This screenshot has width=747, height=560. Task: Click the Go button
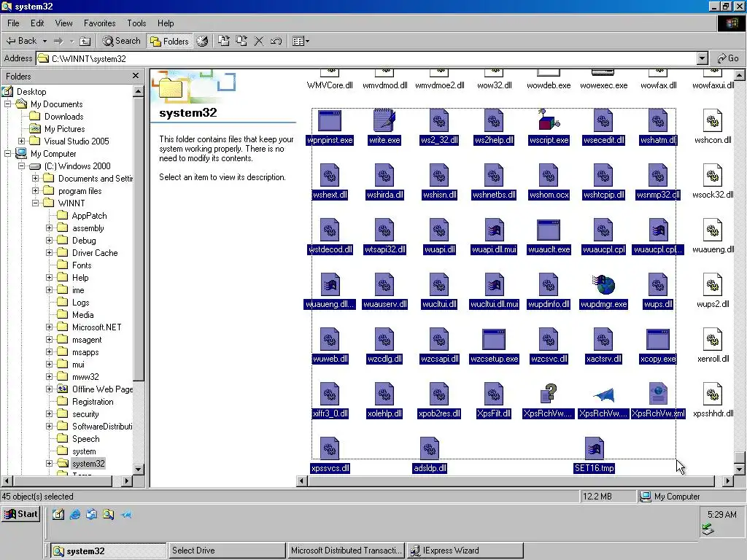click(728, 58)
